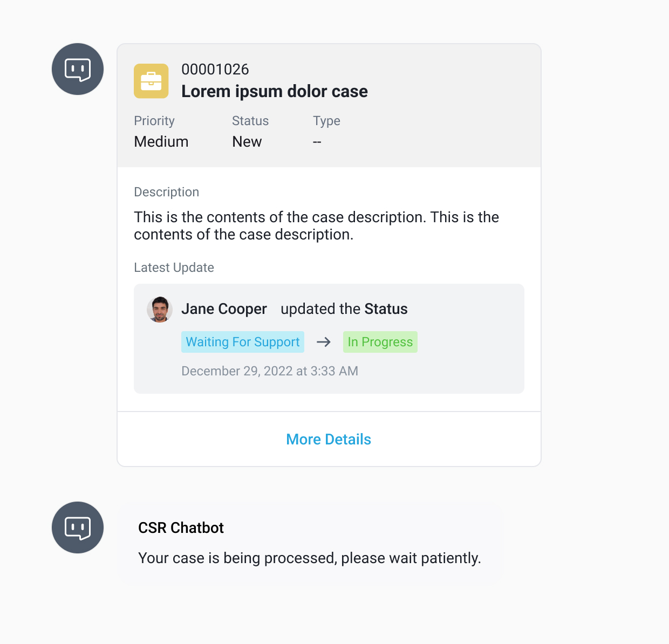Click Jane Cooper's profile picture

point(159,309)
